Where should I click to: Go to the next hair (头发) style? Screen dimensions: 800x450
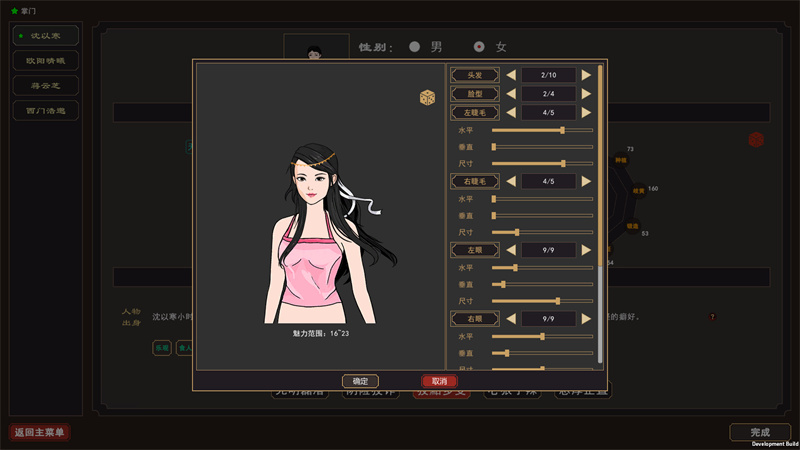tap(587, 75)
